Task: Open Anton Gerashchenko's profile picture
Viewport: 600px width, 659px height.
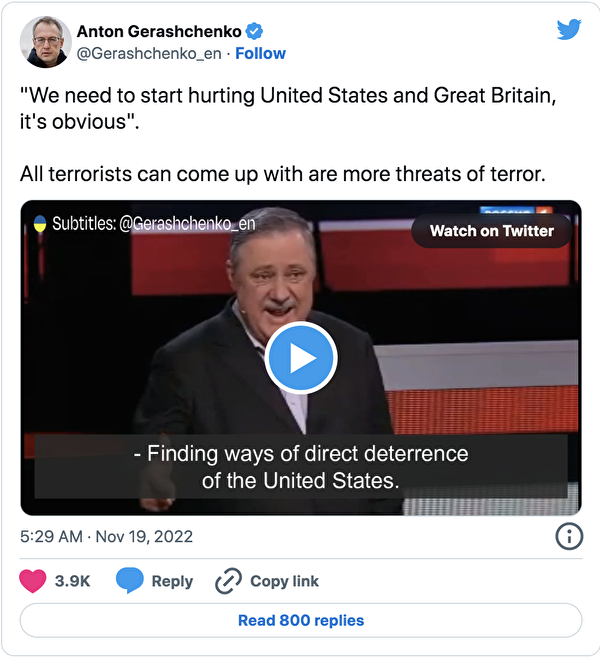Action: pos(45,41)
